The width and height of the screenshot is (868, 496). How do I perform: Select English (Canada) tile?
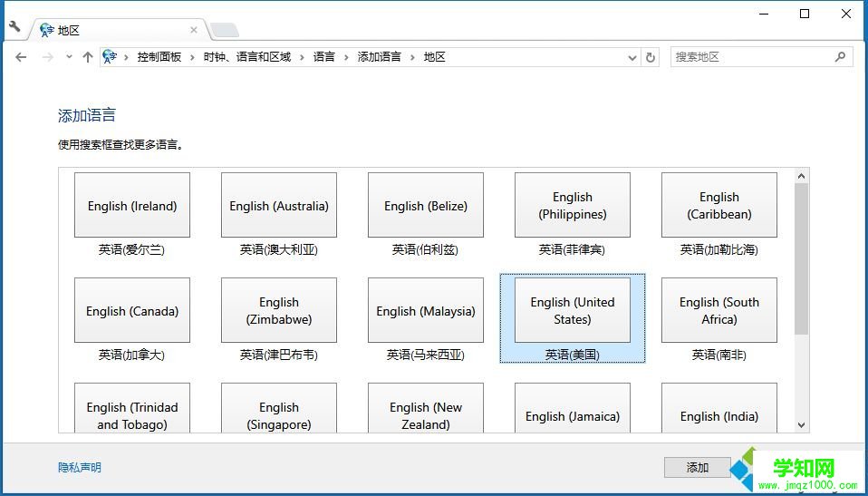(x=132, y=310)
